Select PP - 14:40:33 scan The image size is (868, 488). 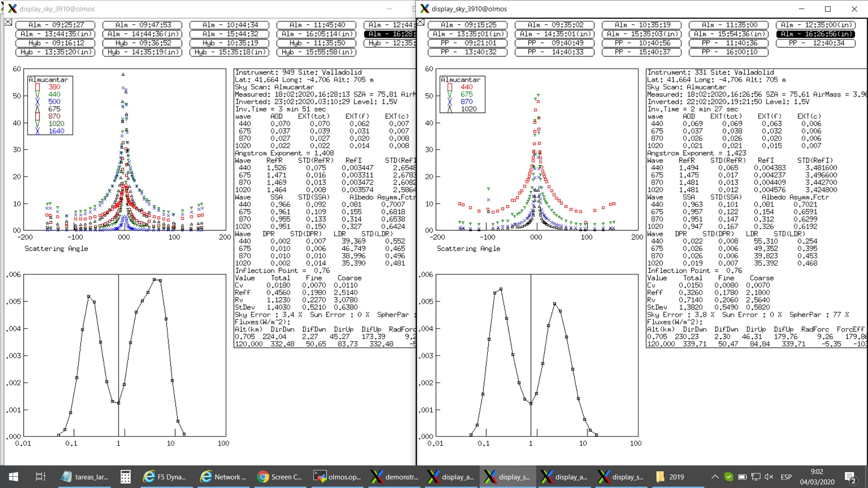555,52
